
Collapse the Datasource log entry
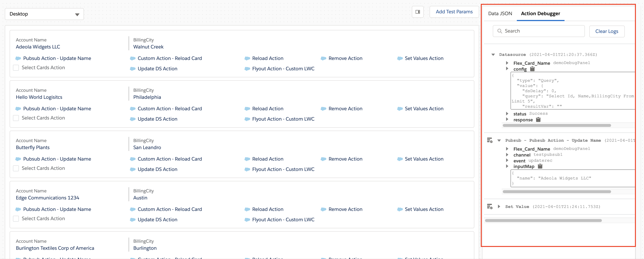pyautogui.click(x=493, y=55)
